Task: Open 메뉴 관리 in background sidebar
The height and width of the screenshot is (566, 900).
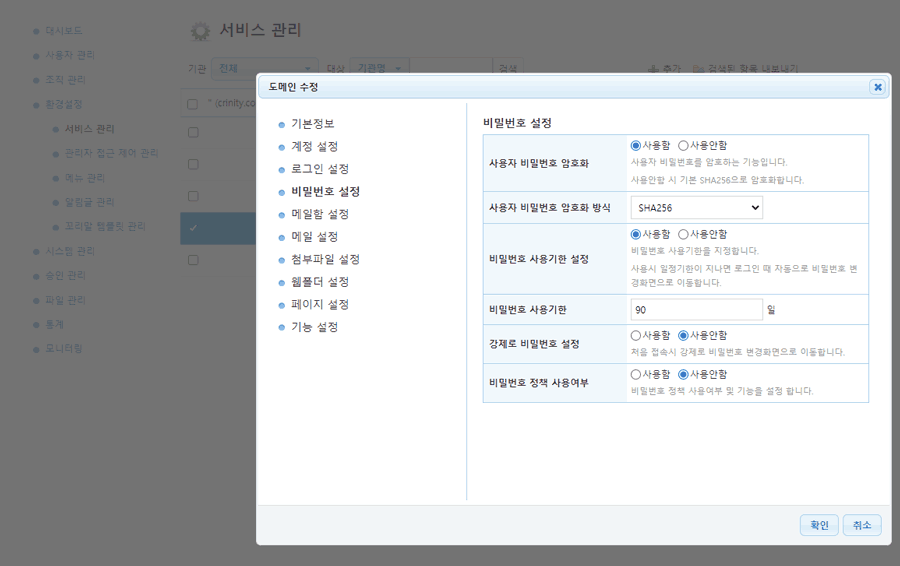Action: (x=85, y=178)
